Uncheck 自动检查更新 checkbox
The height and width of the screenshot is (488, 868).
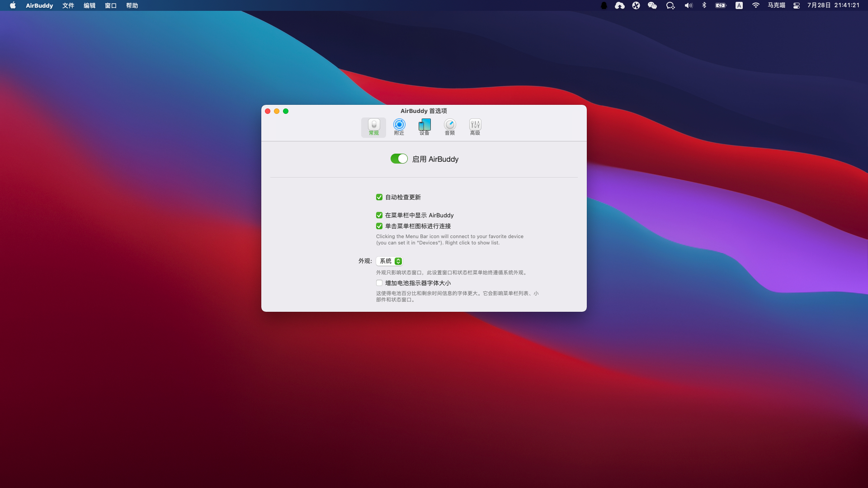[379, 197]
